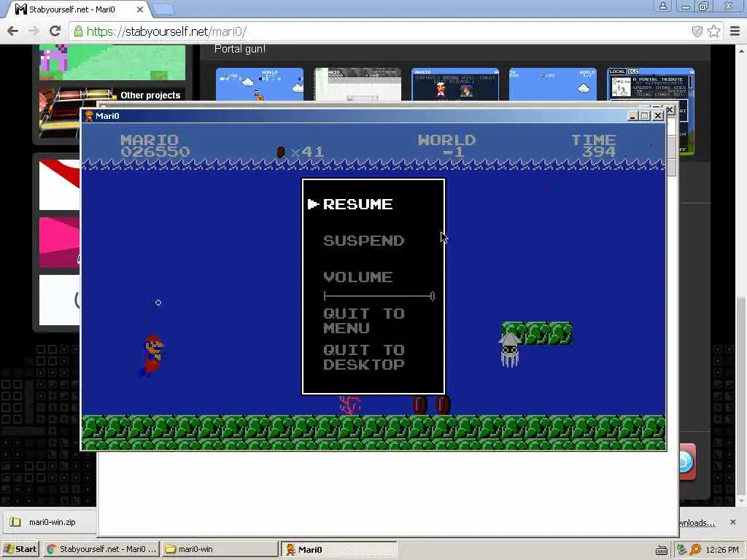Click the scroll up arrow of page
Screen dimensions: 747x560
[742, 50]
